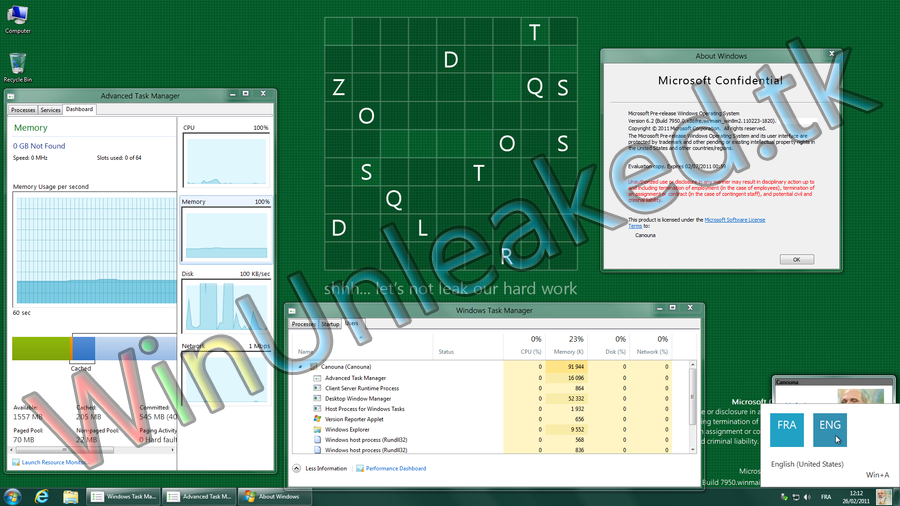Select the Desktop Window Manager row
Image resolution: width=900 pixels, height=506 pixels.
(491, 399)
